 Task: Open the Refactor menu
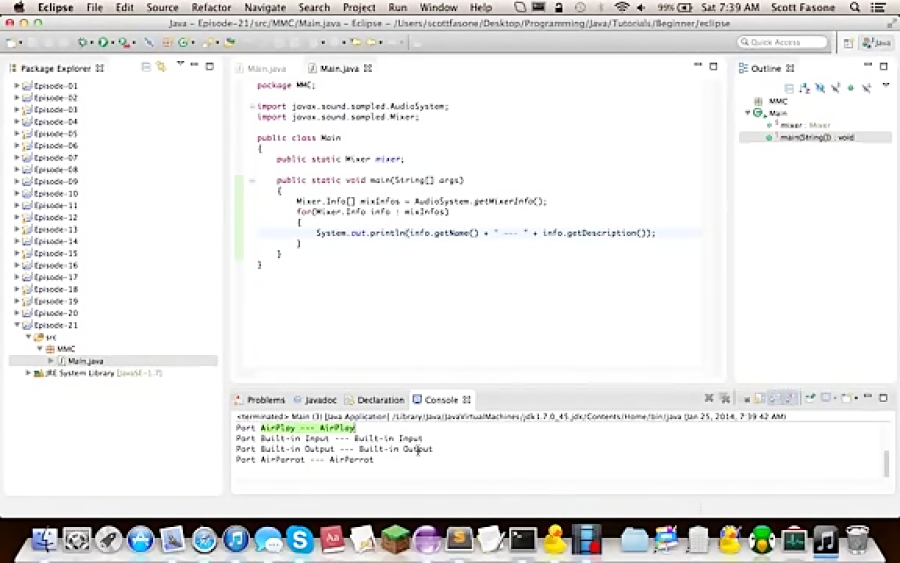pos(210,7)
